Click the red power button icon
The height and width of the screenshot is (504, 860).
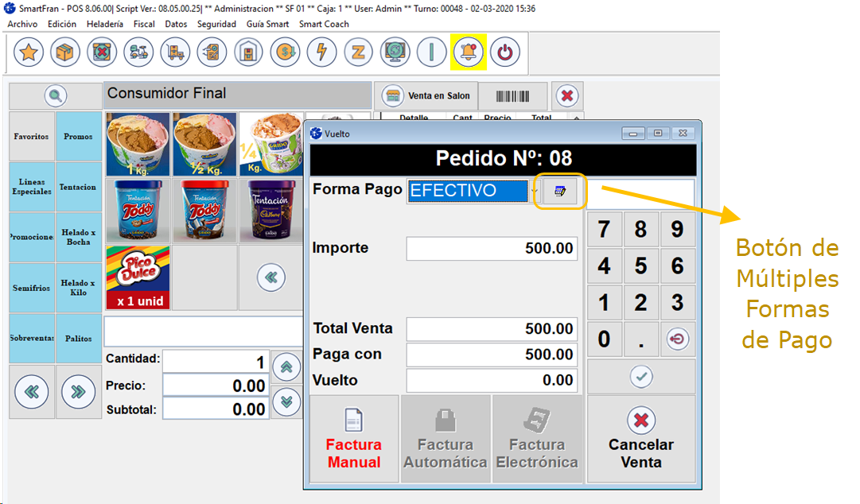pos(505,53)
